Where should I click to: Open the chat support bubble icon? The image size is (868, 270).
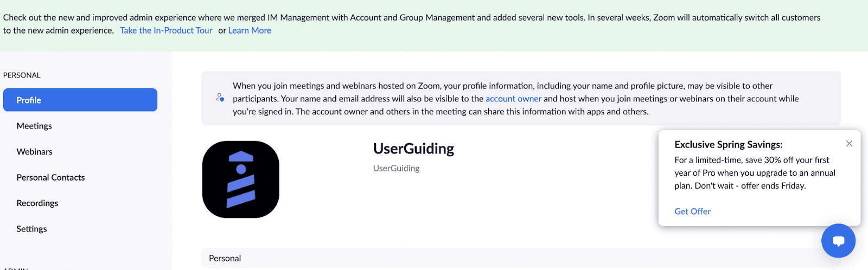click(838, 241)
